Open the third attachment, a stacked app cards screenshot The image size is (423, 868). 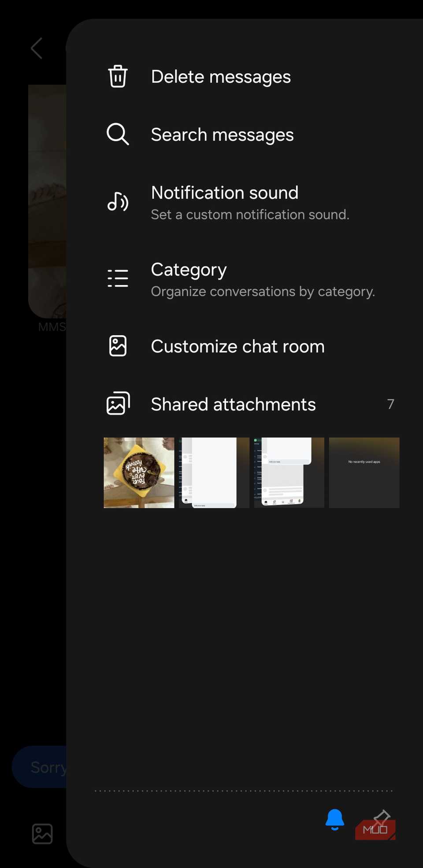[x=289, y=473]
